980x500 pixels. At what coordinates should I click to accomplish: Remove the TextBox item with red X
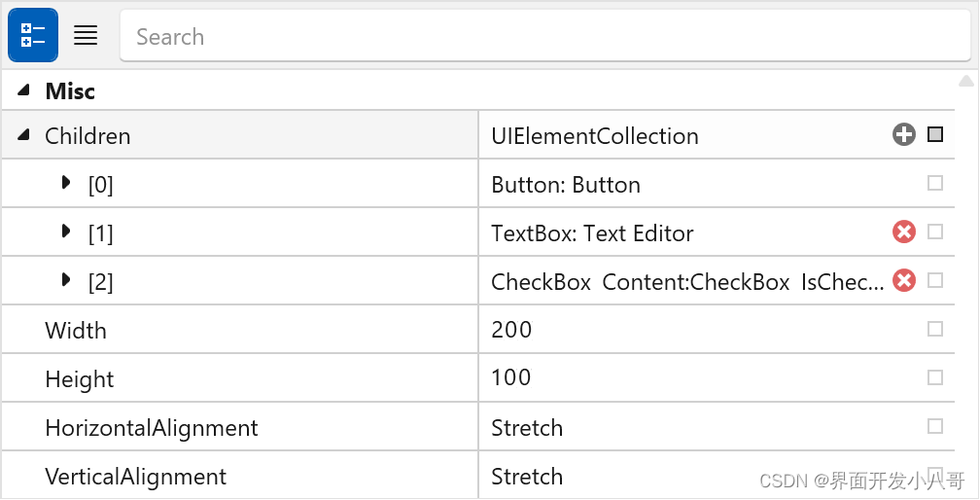pos(904,232)
